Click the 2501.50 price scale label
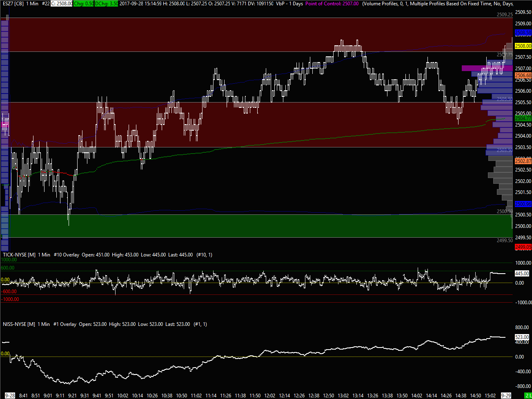The height and width of the screenshot is (399, 532). 523,192
